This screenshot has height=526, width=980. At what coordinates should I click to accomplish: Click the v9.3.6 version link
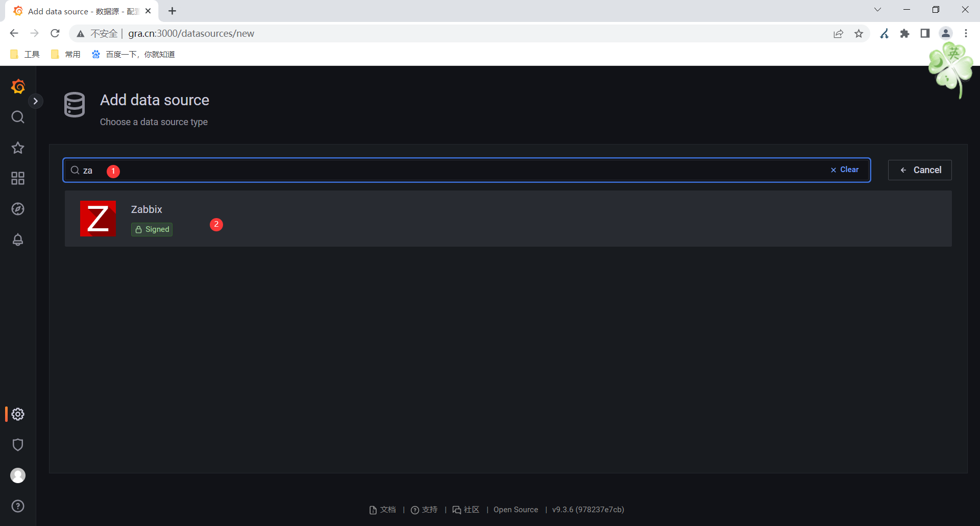(588, 510)
